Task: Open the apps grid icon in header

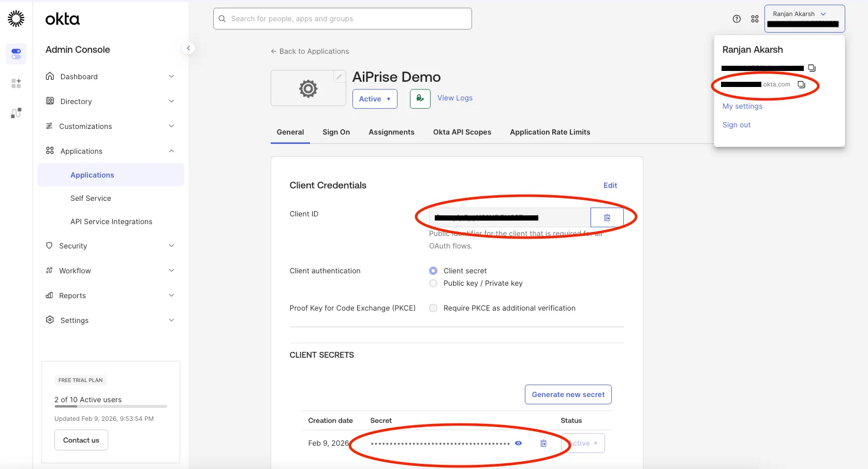Action: [755, 19]
